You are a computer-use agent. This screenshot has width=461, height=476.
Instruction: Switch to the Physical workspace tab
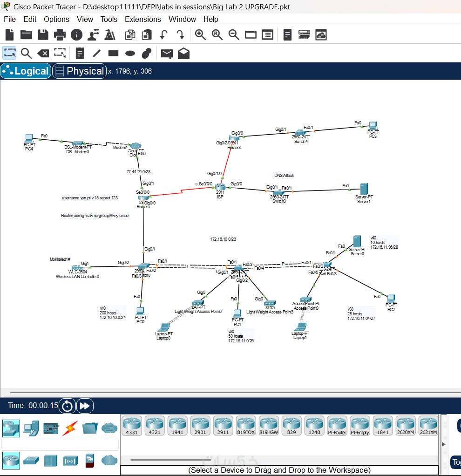[x=79, y=71]
